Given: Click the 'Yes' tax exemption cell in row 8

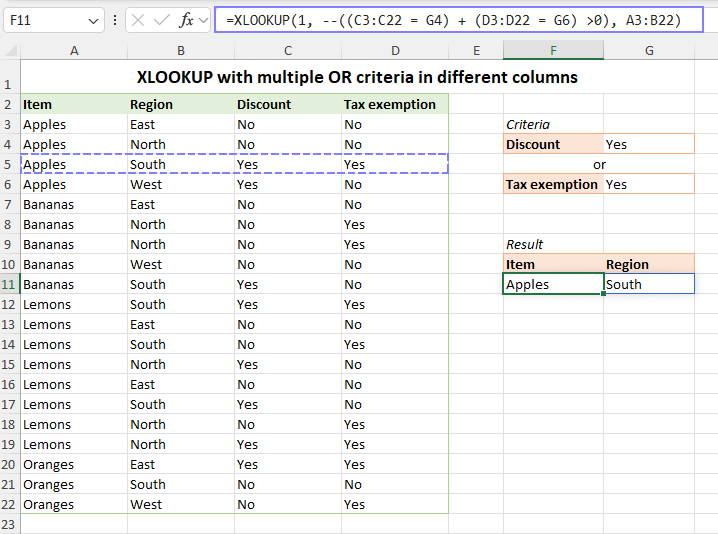Looking at the screenshot, I should pos(395,224).
